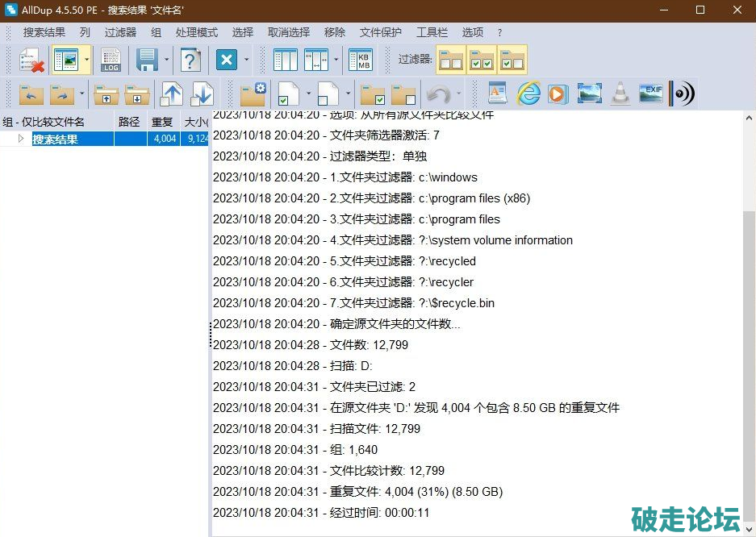The width and height of the screenshot is (756, 537).
Task: Toggle the last filter button
Action: [x=512, y=60]
